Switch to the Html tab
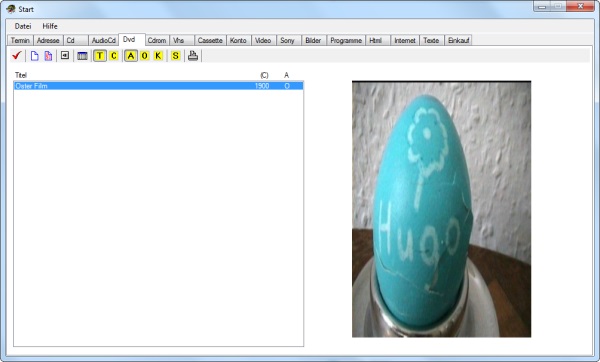600x362 pixels. click(x=378, y=40)
